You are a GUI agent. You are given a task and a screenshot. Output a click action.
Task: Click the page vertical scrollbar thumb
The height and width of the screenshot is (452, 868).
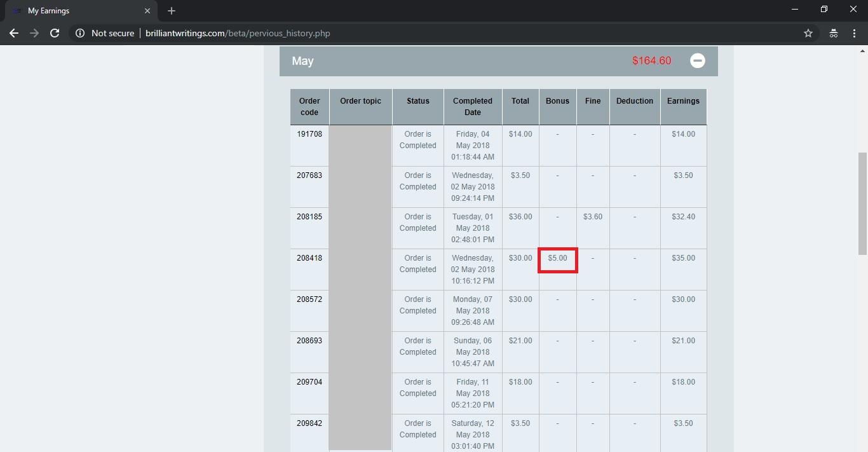coord(862,203)
